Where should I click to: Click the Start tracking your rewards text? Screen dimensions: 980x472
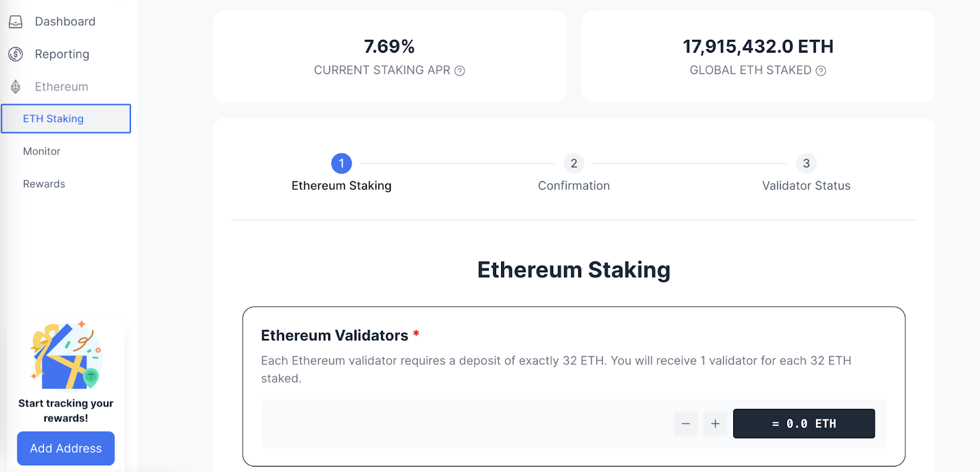click(x=66, y=410)
